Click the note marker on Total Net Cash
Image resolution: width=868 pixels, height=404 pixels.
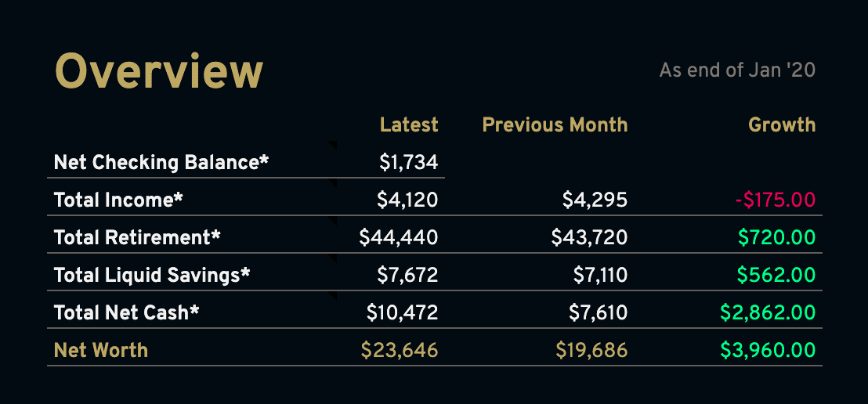click(x=333, y=295)
